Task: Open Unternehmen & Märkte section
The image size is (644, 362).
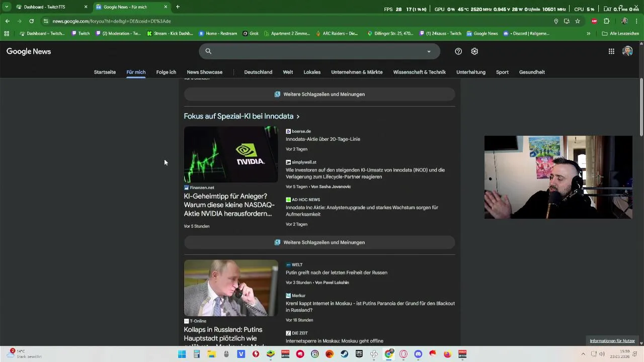Action: [357, 72]
